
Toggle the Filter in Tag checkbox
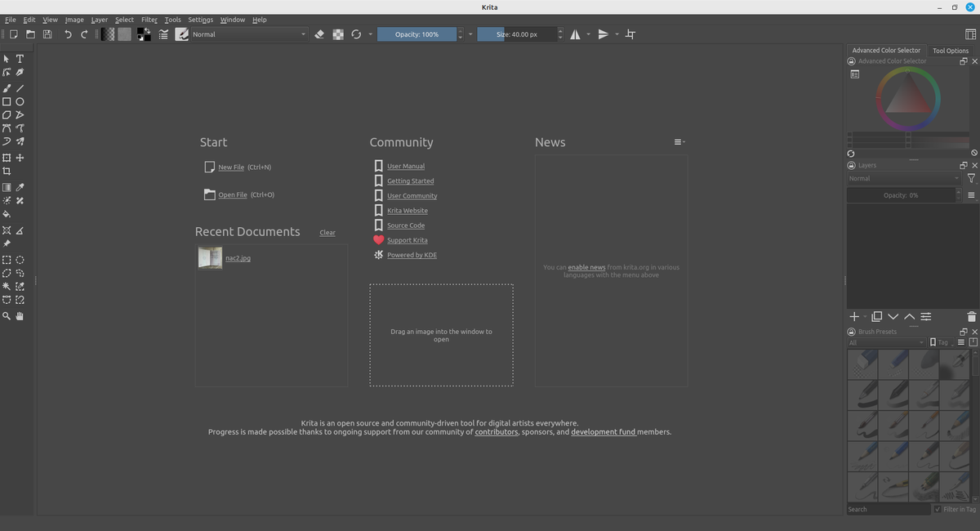[938, 509]
